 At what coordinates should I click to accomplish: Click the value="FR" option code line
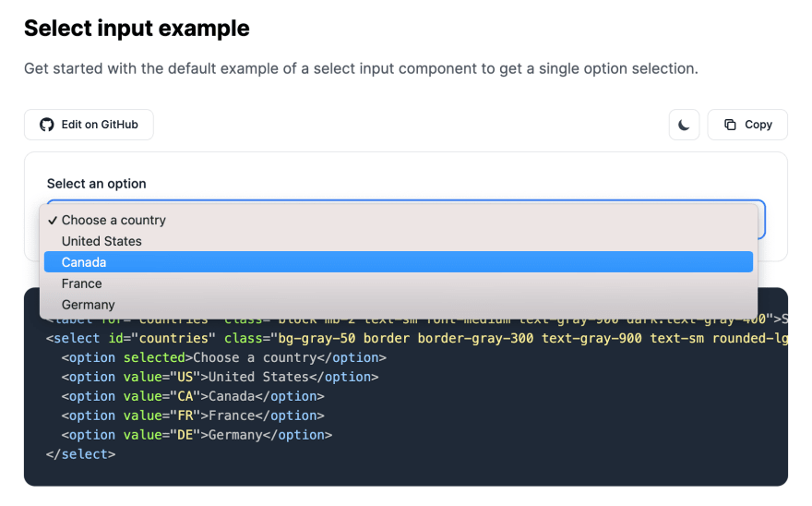point(194,416)
